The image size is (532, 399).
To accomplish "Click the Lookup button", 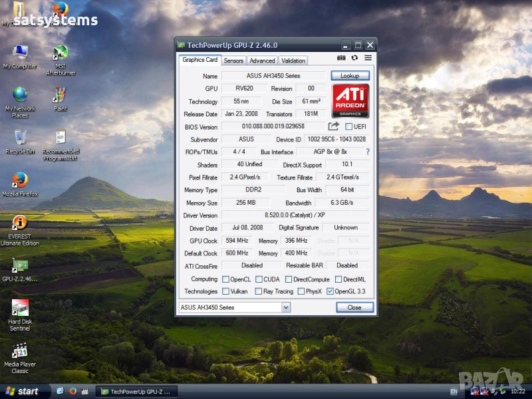I will [350, 76].
